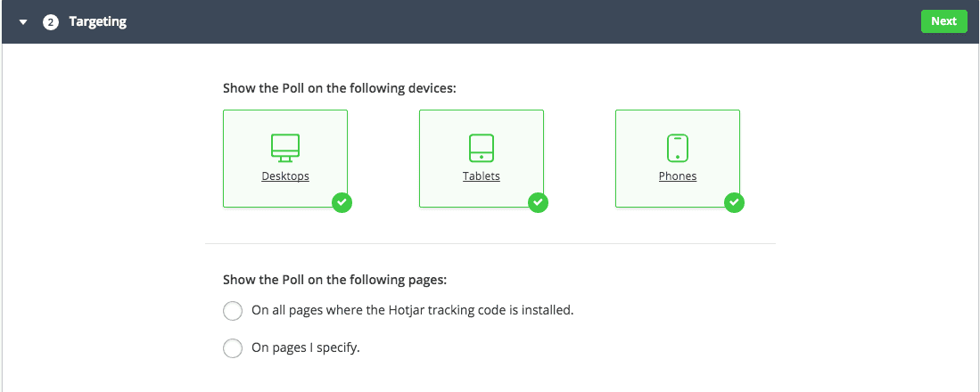Click the step 2 number badge
The height and width of the screenshot is (392, 980).
(51, 22)
